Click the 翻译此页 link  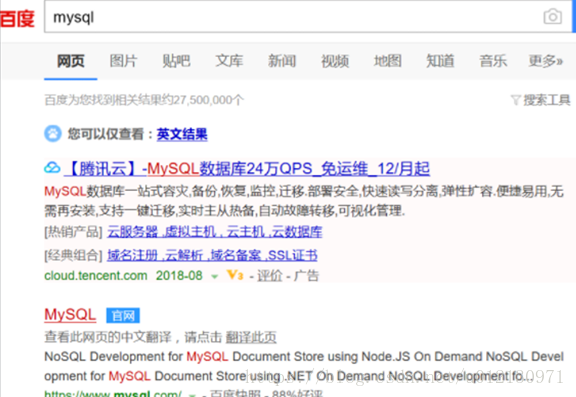[x=251, y=337]
